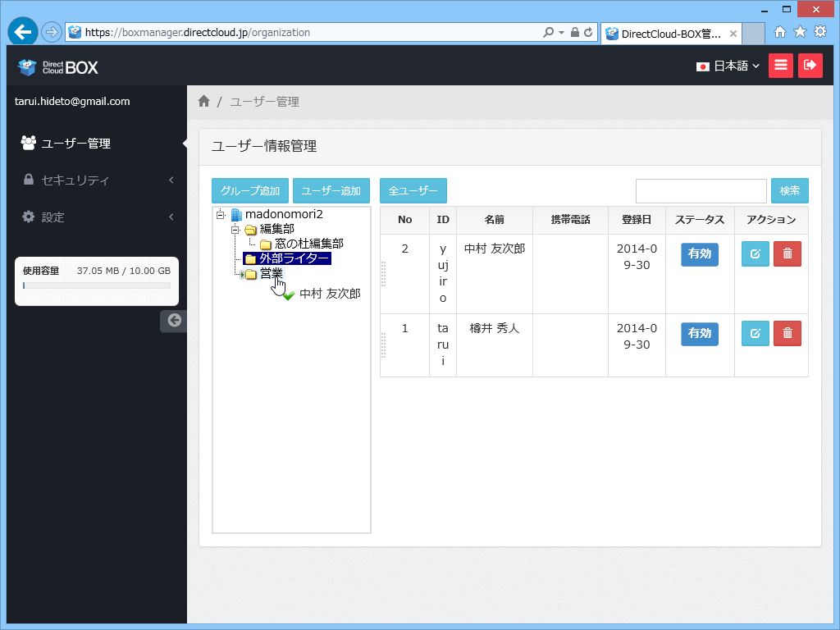Click the 登録日 column header

[637, 220]
